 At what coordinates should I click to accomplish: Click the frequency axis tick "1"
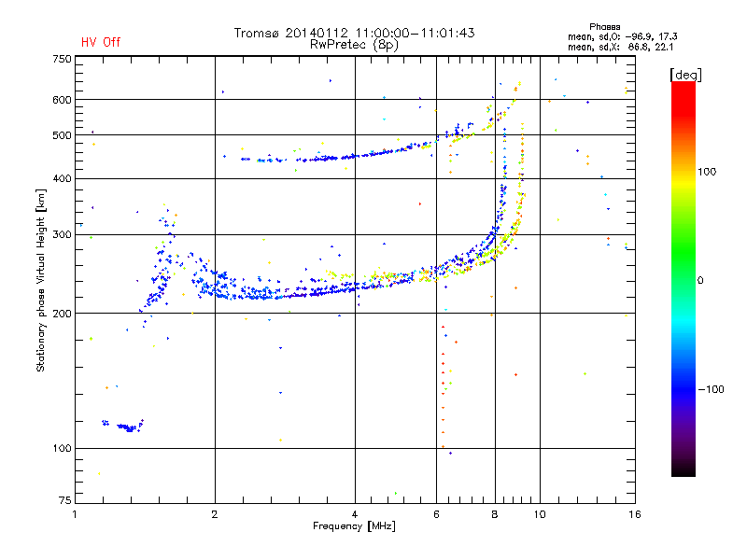(75, 514)
